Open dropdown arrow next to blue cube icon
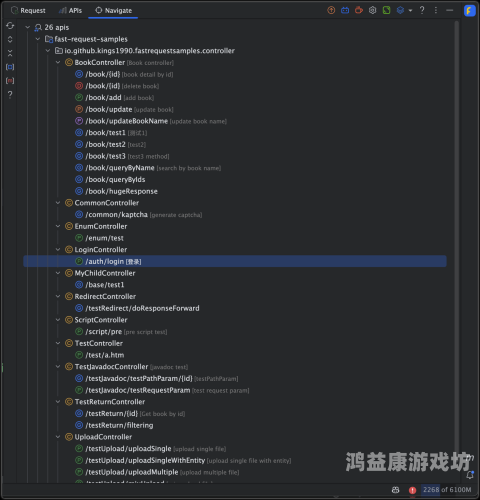This screenshot has height=500, width=480. [x=410, y=11]
